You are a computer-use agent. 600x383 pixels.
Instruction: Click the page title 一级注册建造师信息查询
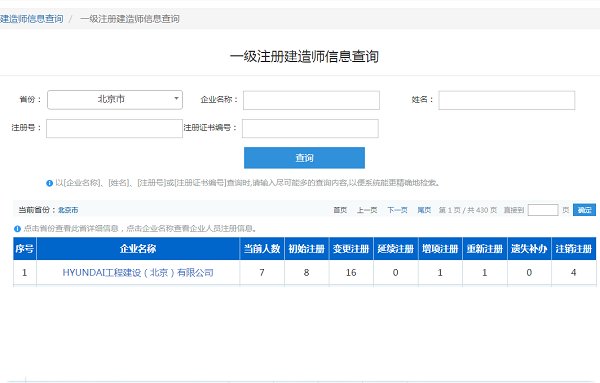coord(304,57)
